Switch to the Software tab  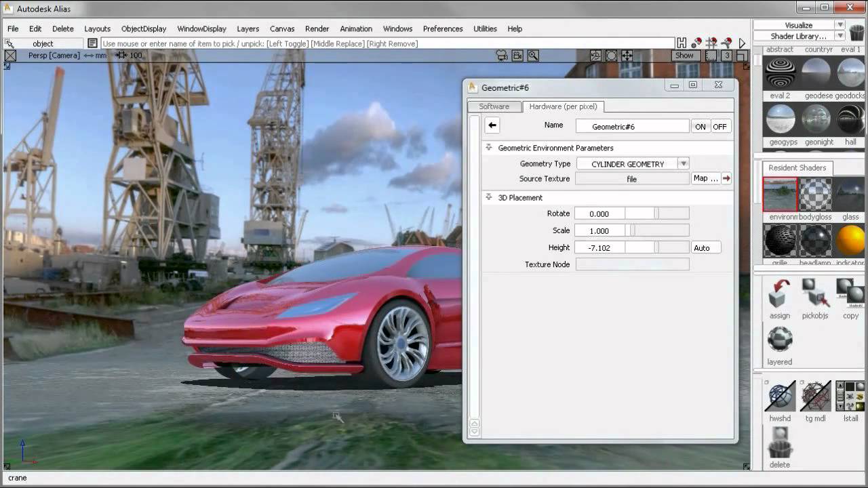(x=494, y=106)
